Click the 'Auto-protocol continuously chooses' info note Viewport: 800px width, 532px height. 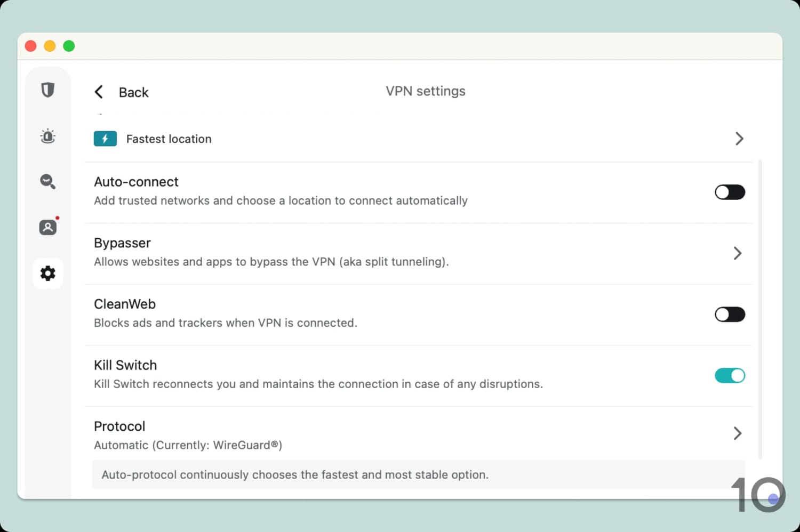click(418, 474)
